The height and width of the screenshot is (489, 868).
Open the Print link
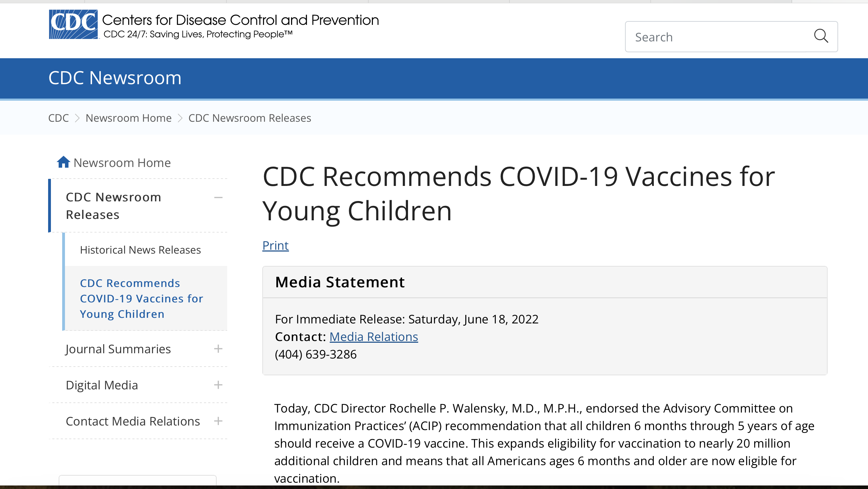pyautogui.click(x=276, y=246)
